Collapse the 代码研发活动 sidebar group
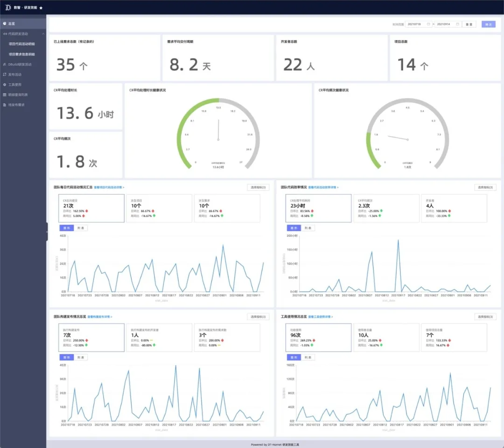The width and height of the screenshot is (504, 448). click(x=43, y=34)
